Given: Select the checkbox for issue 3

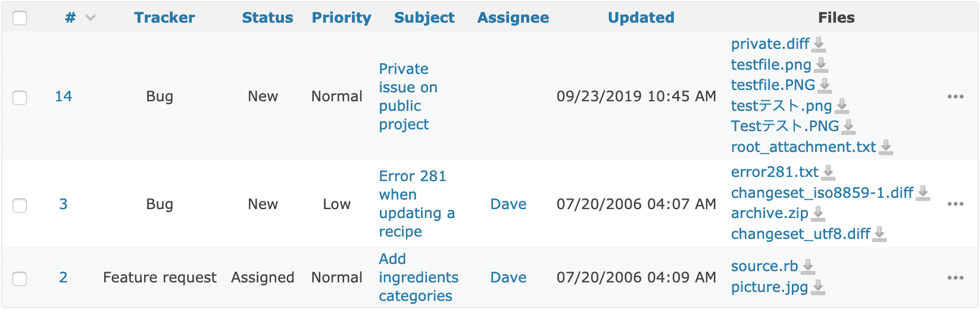Looking at the screenshot, I should (x=20, y=205).
